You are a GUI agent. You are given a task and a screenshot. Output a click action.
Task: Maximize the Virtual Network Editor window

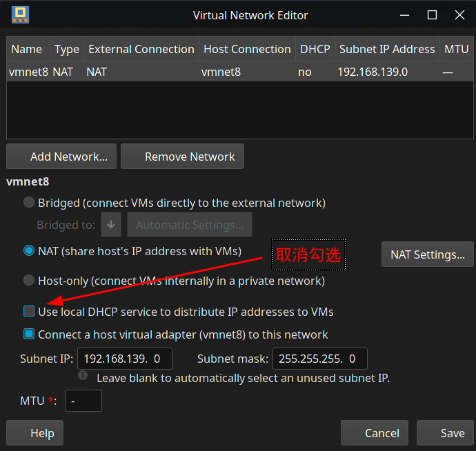point(432,15)
